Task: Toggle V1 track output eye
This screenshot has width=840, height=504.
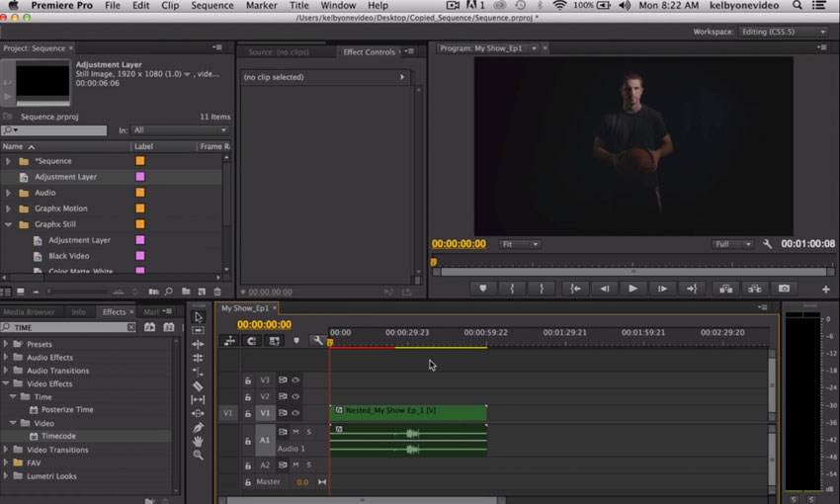Action: (295, 413)
